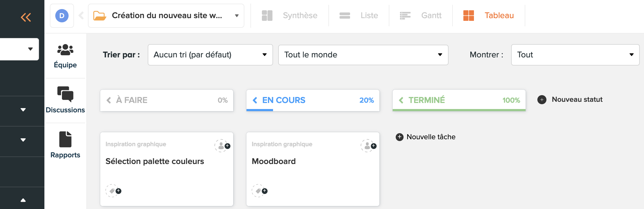Create a Nouvelle tâche in Terminé

(426, 137)
